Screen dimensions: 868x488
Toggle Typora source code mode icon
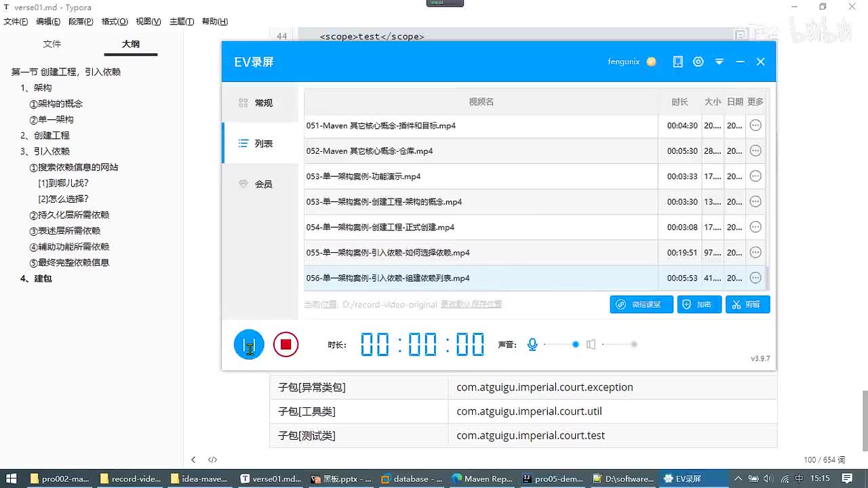[x=212, y=460]
